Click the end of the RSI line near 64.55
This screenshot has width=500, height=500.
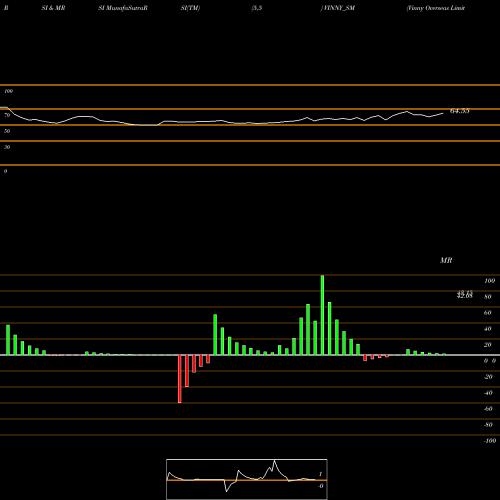click(443, 113)
